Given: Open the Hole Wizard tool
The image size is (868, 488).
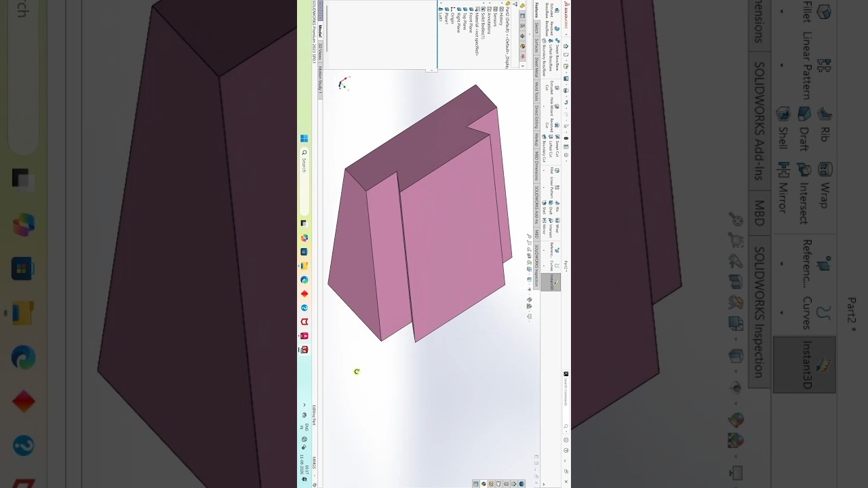Looking at the screenshot, I should click(x=553, y=105).
